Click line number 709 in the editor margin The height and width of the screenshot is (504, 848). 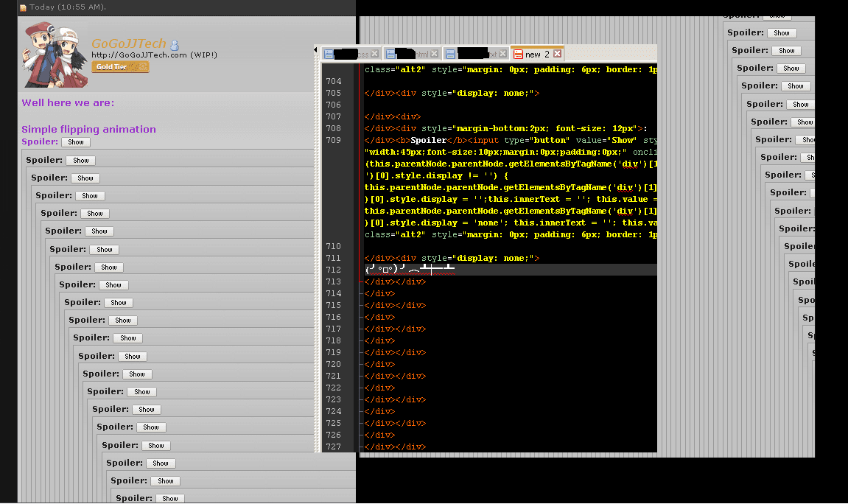[333, 141]
